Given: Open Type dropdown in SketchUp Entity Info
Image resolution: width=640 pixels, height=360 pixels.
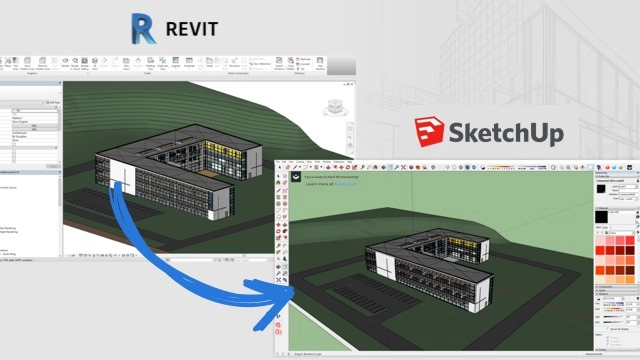Looking at the screenshot, I should (x=628, y=198).
